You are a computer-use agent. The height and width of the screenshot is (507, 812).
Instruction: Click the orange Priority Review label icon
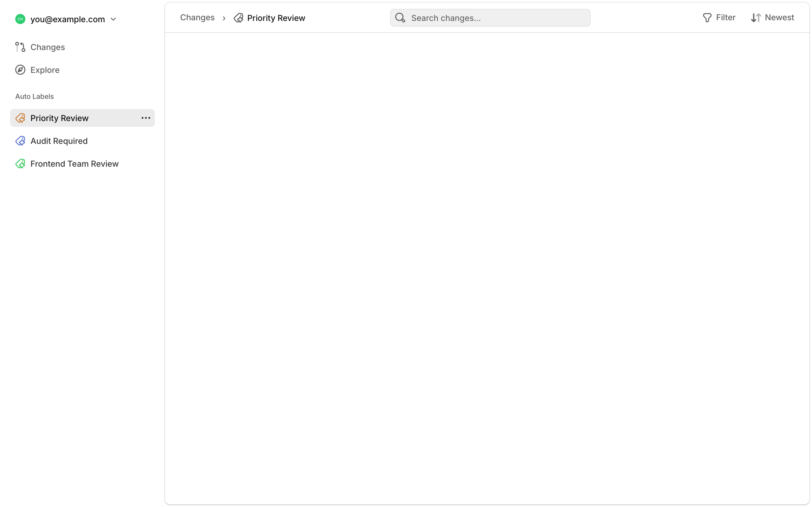coord(20,118)
